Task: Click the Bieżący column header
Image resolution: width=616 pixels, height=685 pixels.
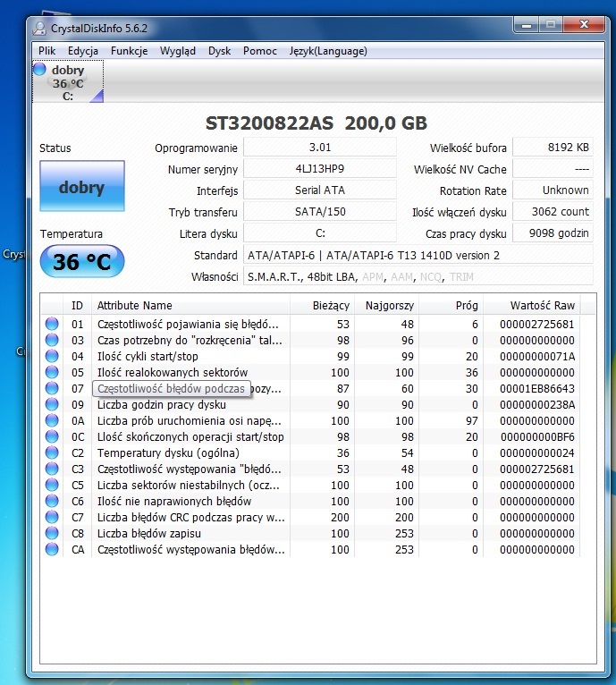Action: click(x=323, y=305)
